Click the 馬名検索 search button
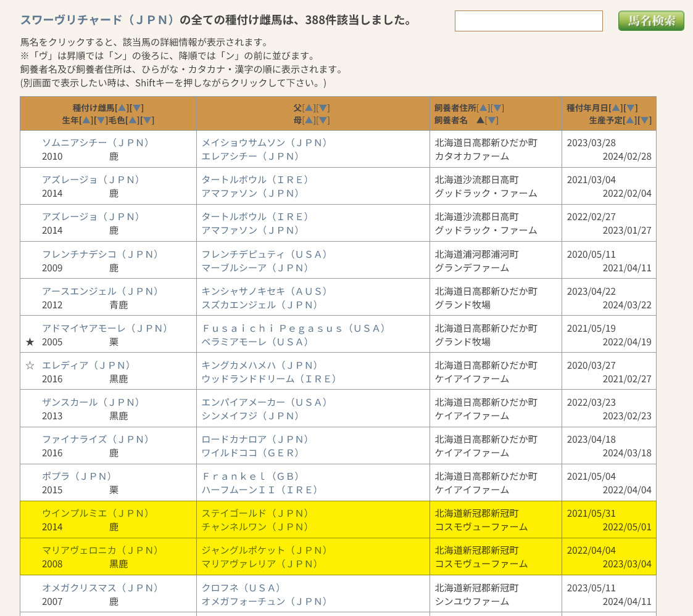The image size is (693, 616). (x=651, y=20)
